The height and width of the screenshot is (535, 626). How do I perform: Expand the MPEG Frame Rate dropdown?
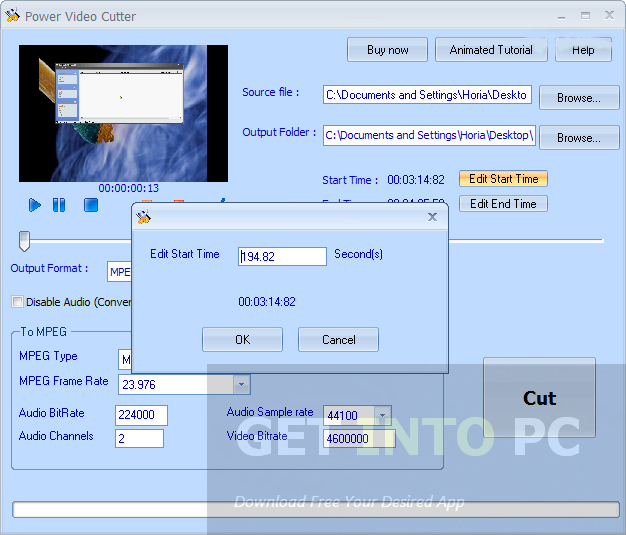(x=241, y=384)
